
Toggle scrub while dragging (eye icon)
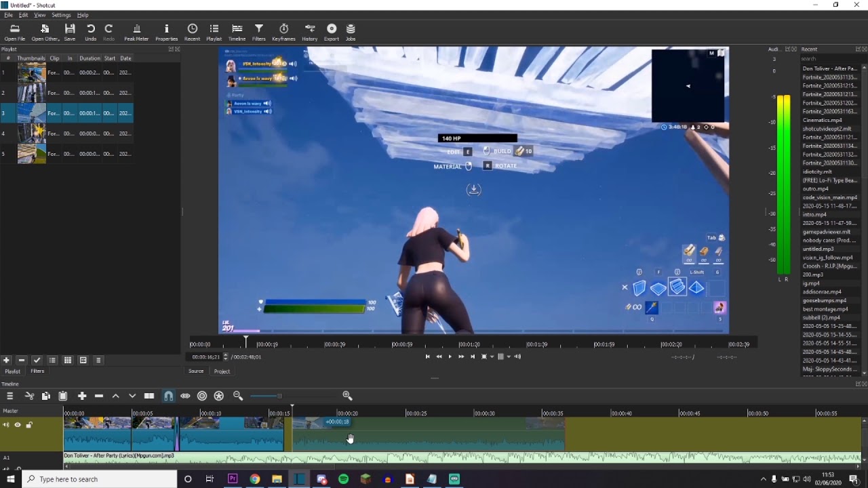click(185, 396)
